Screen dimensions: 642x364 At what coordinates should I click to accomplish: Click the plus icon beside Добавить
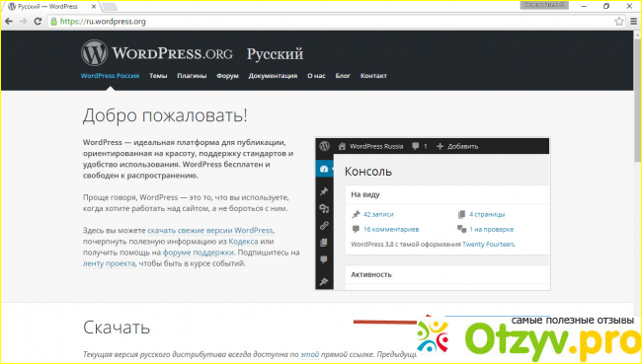(x=441, y=146)
